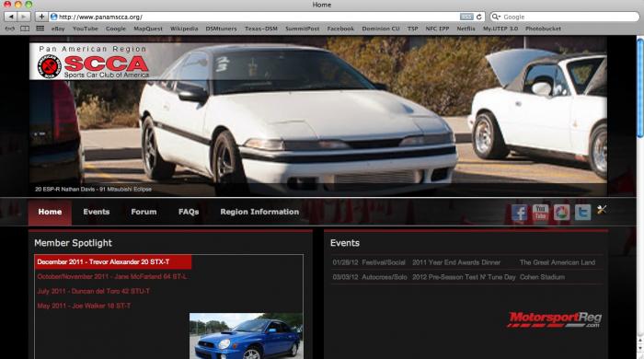
Task: Open the Netflix bookmark
Action: tap(466, 29)
